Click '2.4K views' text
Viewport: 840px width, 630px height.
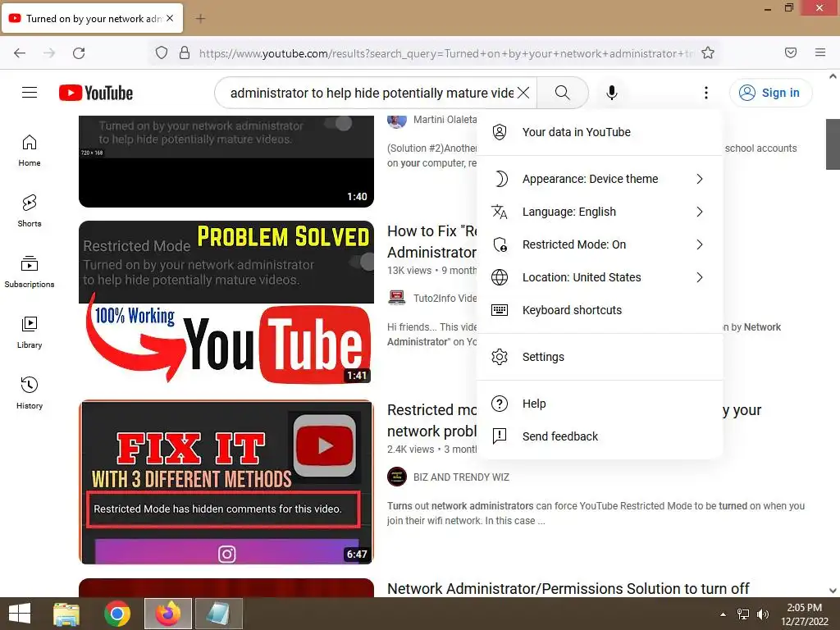pyautogui.click(x=410, y=450)
